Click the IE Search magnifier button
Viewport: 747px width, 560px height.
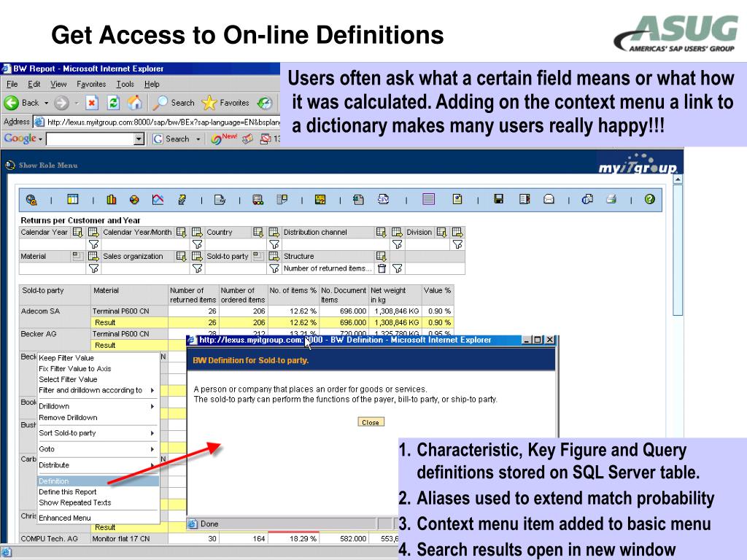[x=174, y=102]
